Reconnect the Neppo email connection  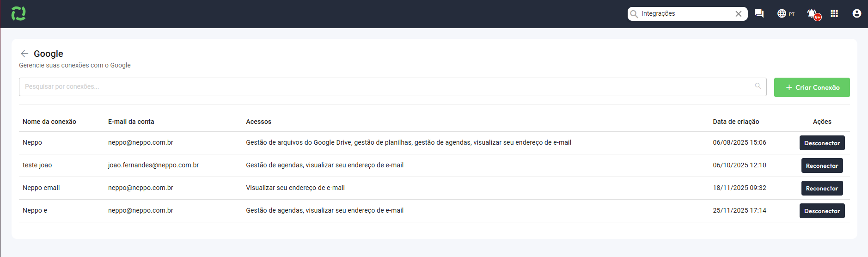pos(822,188)
